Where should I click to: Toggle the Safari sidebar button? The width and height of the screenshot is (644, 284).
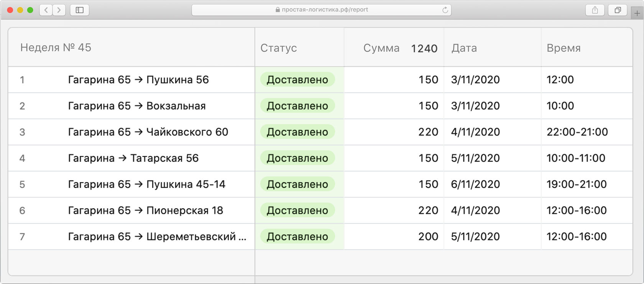80,10
